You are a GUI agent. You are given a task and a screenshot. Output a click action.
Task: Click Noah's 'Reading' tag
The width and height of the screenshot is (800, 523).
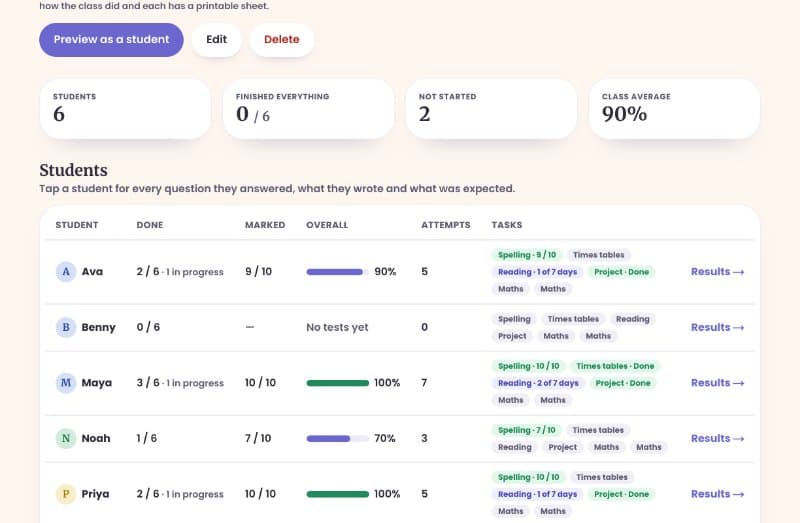514,447
